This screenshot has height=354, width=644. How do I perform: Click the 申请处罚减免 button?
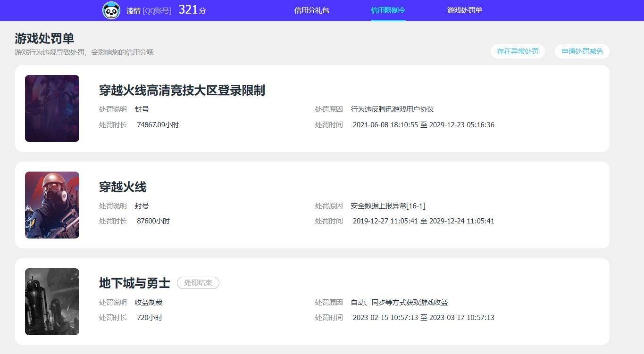(582, 51)
